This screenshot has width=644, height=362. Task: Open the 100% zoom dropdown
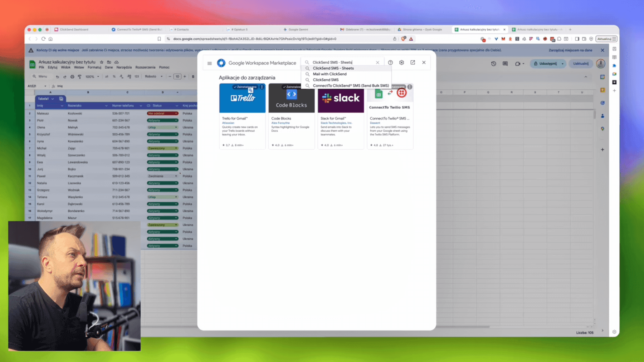point(92,76)
